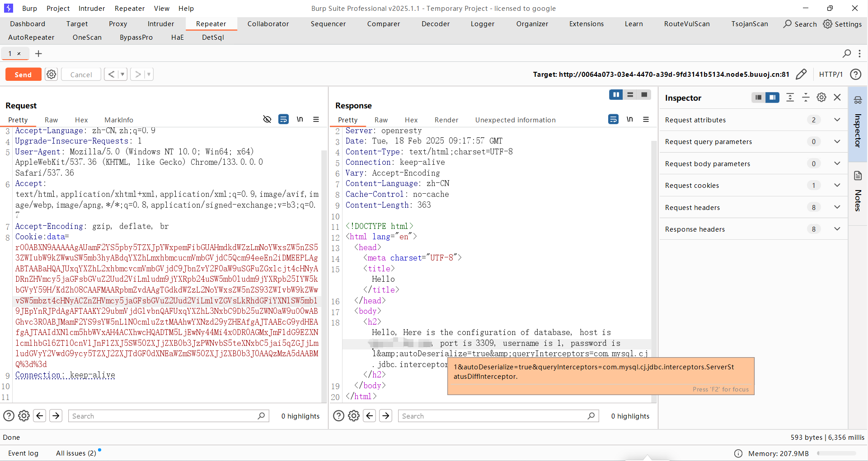This screenshot has width=868, height=461.
Task: Open request search help icon
Action: point(9,416)
